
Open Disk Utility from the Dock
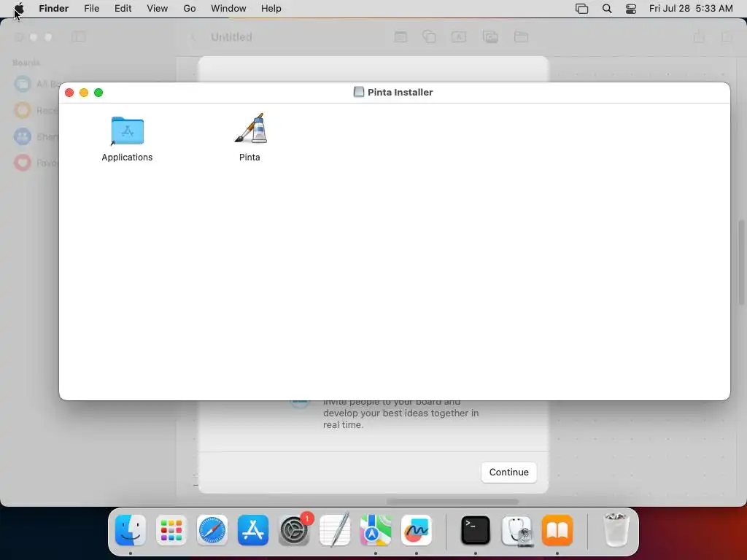(517, 530)
